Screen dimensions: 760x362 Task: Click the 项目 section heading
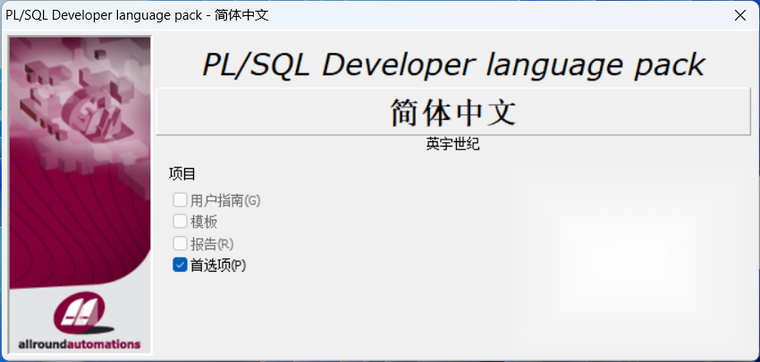click(x=182, y=174)
